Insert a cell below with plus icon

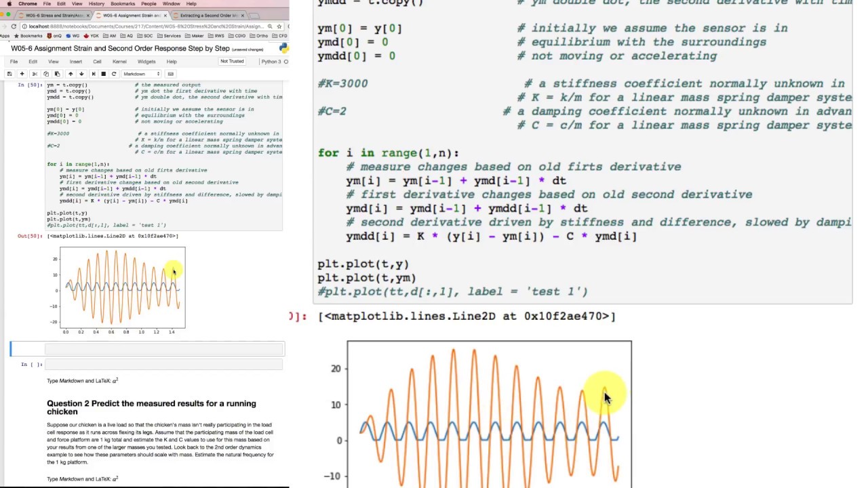pos(22,74)
